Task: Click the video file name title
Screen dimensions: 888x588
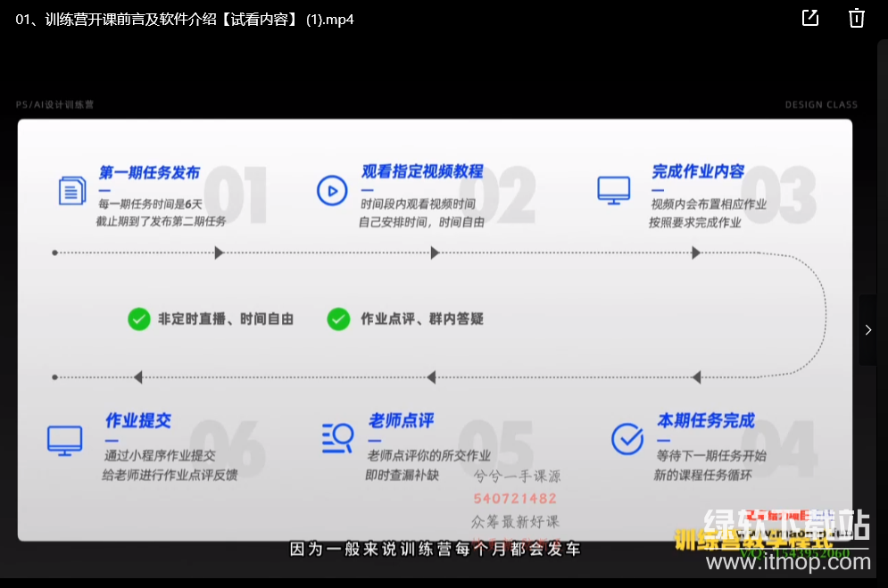Action: click(185, 19)
